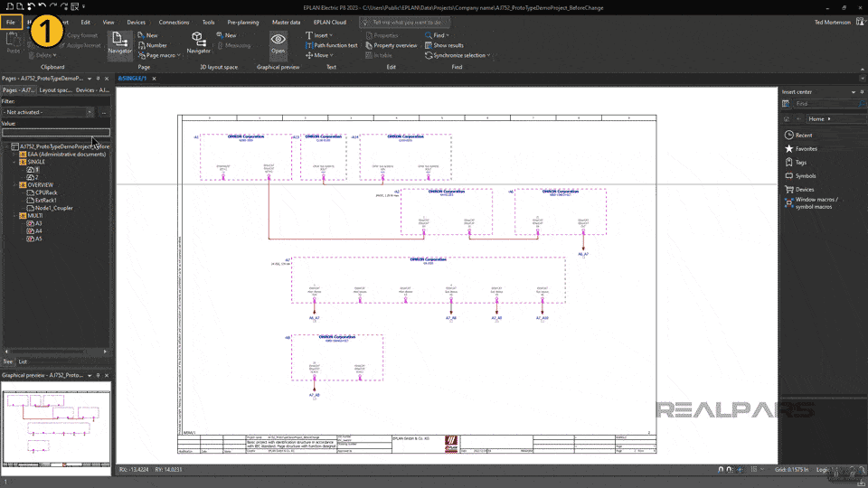Switch to Devices navigator tab
Image resolution: width=868 pixels, height=488 pixels.
pos(92,89)
